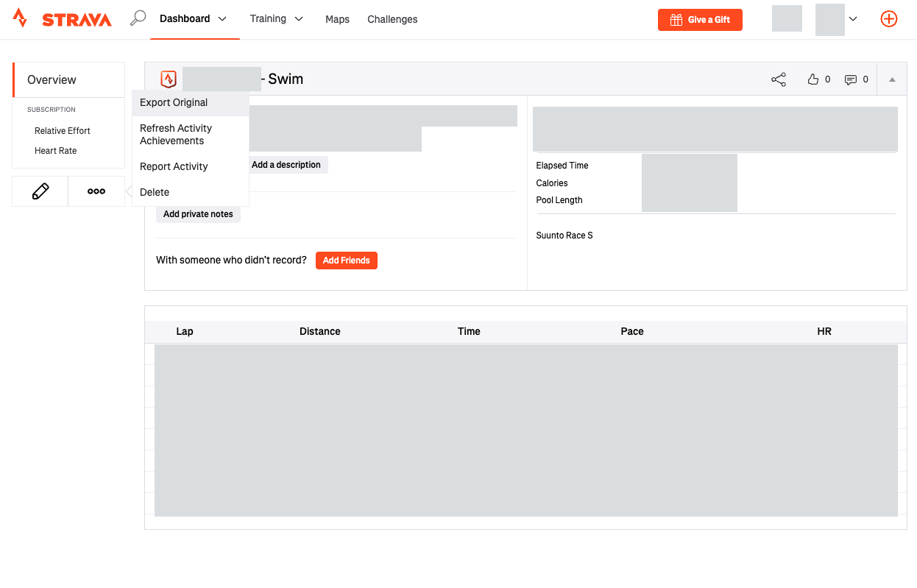Screen dimensions: 917x588
Task: Click the kudos count 0
Action: click(x=828, y=79)
